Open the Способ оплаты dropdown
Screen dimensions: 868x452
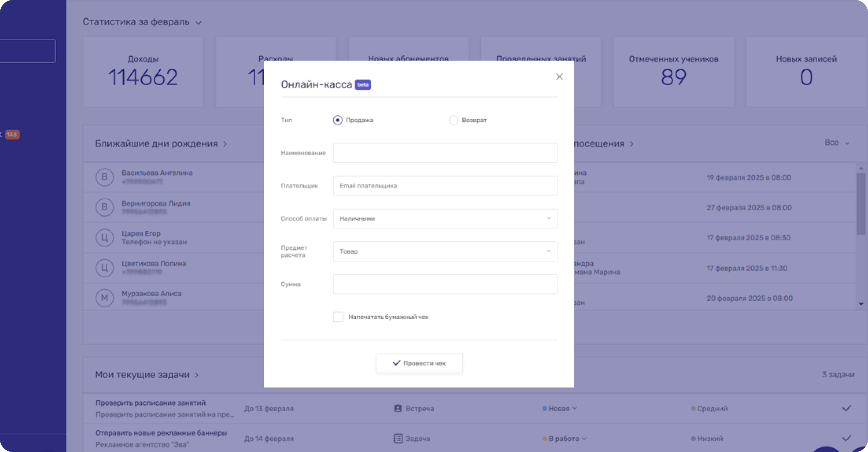445,218
